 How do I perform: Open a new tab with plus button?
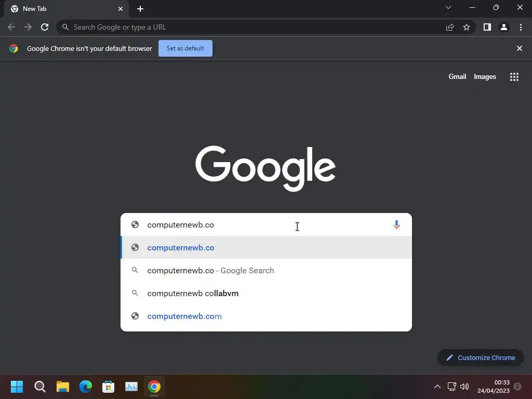point(140,9)
